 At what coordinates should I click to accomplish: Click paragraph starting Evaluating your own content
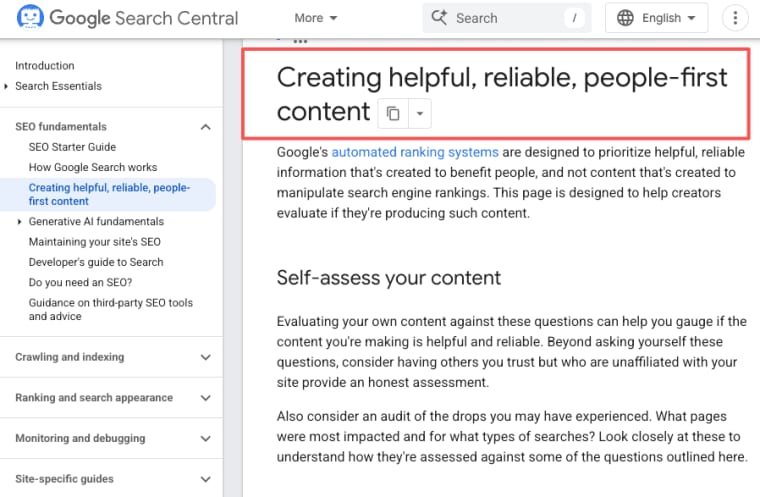511,352
